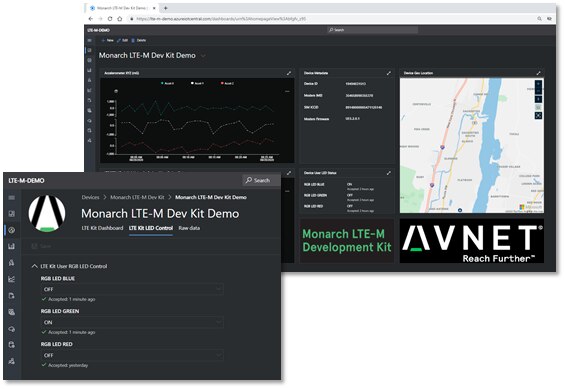The width and height of the screenshot is (565, 389).
Task: Open the RGB LED GREEN dropdown
Action: point(132,322)
